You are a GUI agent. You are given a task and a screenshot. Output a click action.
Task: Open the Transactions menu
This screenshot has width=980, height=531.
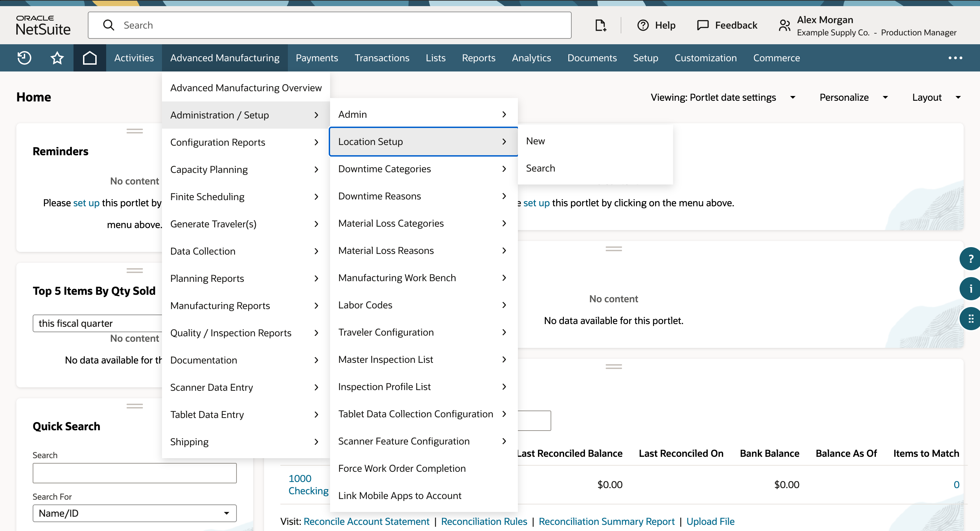[x=382, y=58]
